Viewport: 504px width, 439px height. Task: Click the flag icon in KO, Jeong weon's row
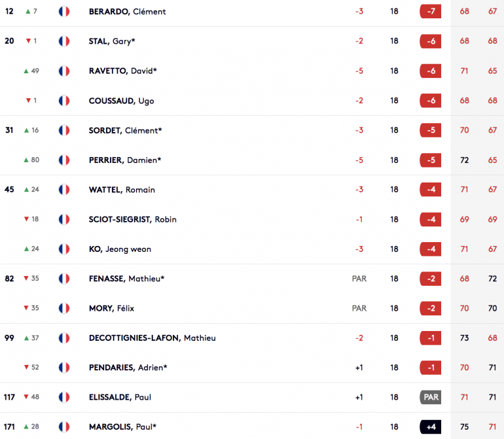point(64,249)
